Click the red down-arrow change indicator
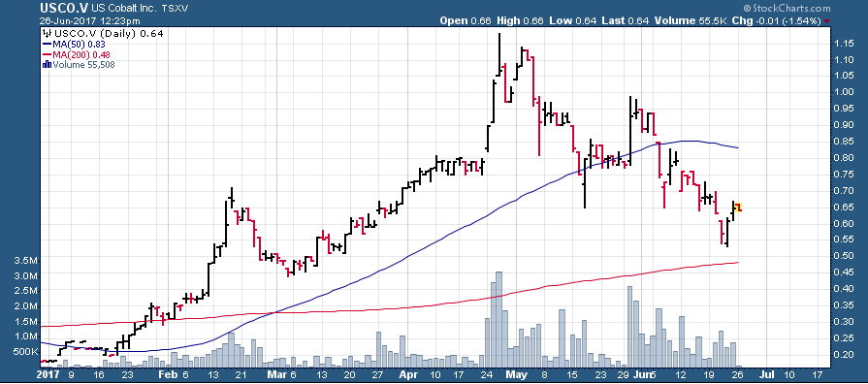 point(827,21)
